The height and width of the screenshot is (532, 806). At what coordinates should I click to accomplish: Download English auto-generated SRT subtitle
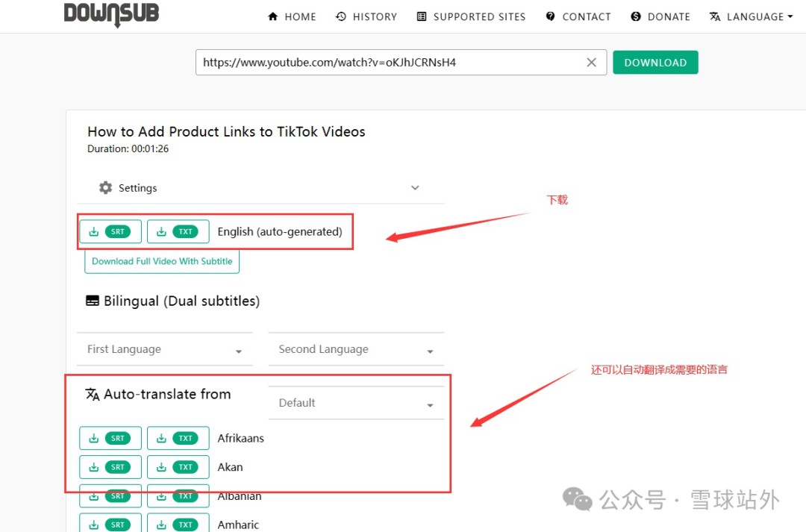(x=110, y=231)
